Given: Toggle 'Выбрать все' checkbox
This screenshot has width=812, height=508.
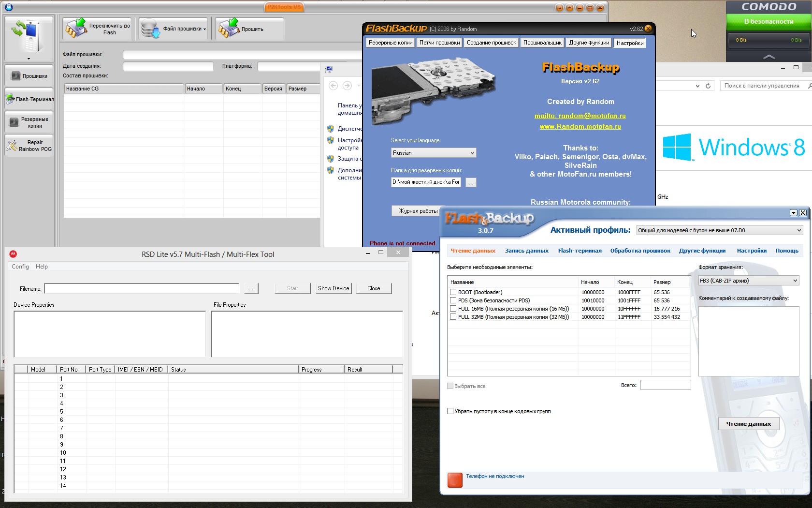Looking at the screenshot, I should (x=450, y=386).
